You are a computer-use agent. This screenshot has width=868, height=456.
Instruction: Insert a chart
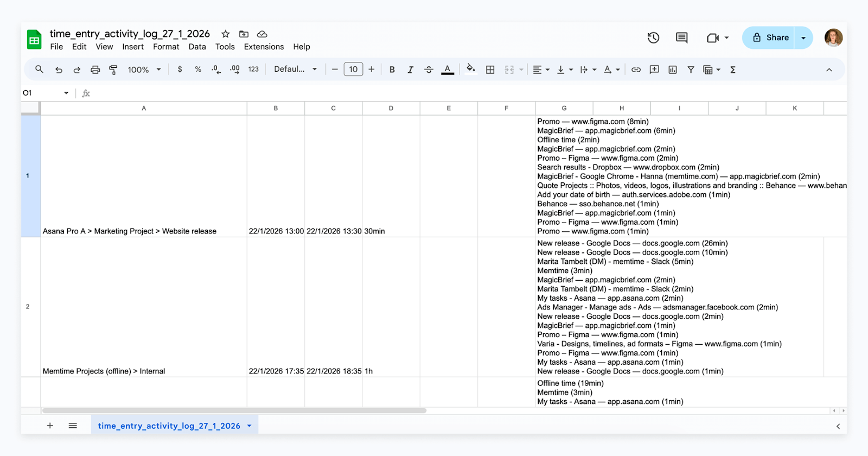click(x=673, y=69)
